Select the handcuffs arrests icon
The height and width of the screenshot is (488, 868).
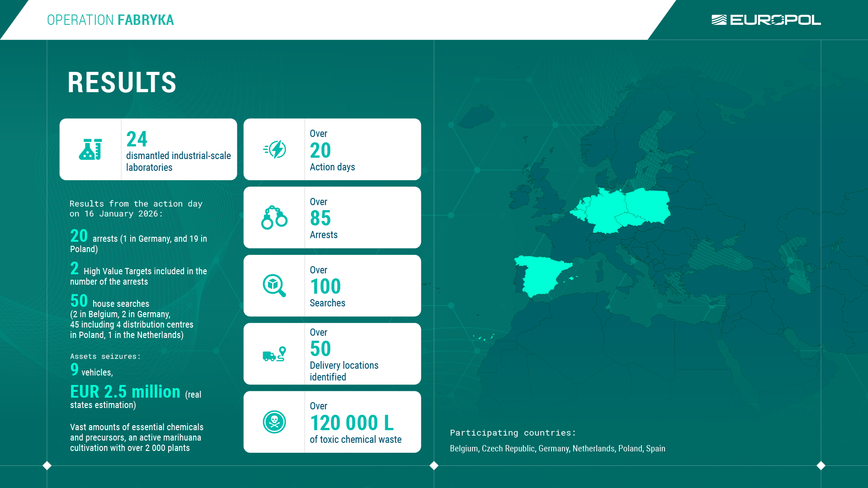(274, 217)
